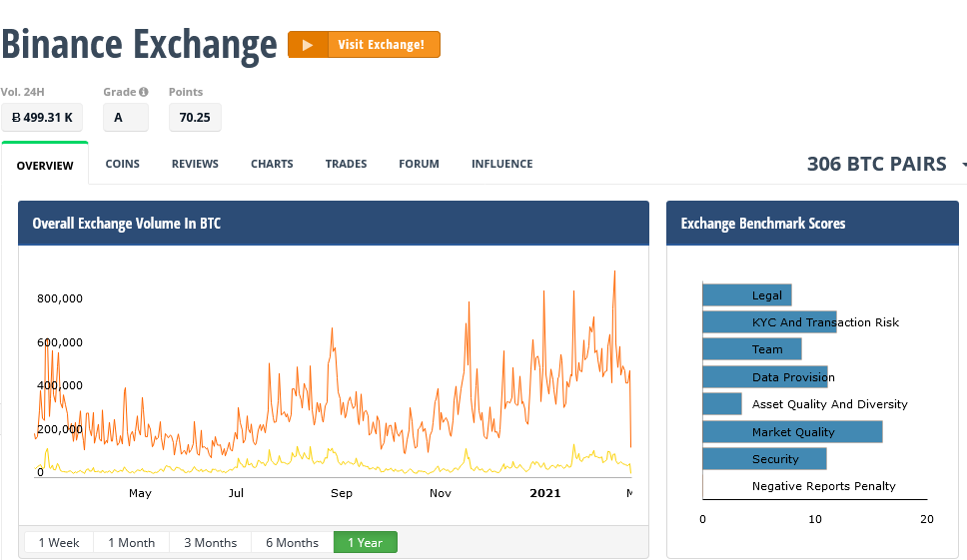Viewport: 967px width, 560px height.
Task: Set chart range to 1 Week
Action: click(59, 543)
